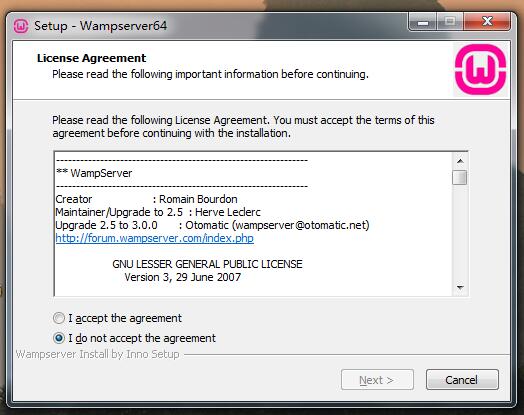Click the license scrollbar up arrow
Image resolution: width=524 pixels, height=415 pixels.
click(460, 161)
